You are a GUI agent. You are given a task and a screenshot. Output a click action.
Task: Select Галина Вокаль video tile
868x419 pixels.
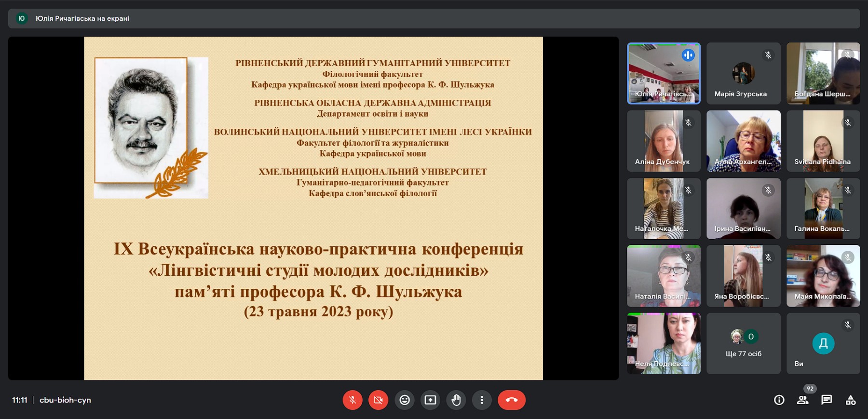[823, 208]
